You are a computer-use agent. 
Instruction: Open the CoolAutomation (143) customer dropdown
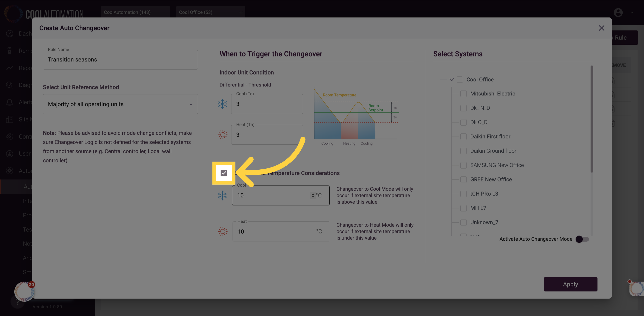coord(135,12)
